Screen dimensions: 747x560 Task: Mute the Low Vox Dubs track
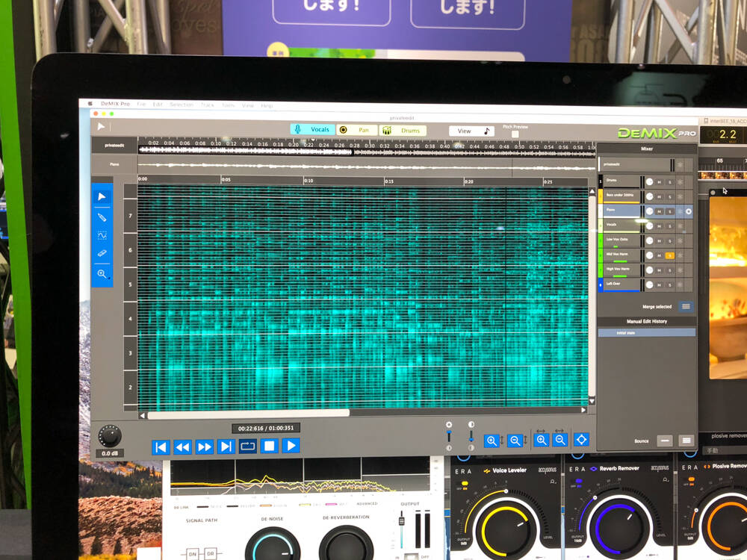[660, 240]
